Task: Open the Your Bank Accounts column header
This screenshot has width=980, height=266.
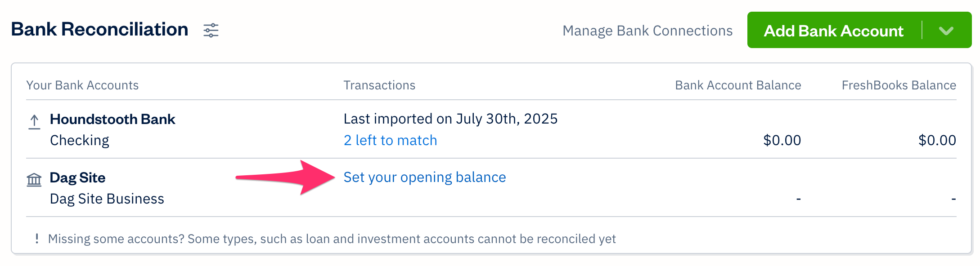Action: [82, 85]
